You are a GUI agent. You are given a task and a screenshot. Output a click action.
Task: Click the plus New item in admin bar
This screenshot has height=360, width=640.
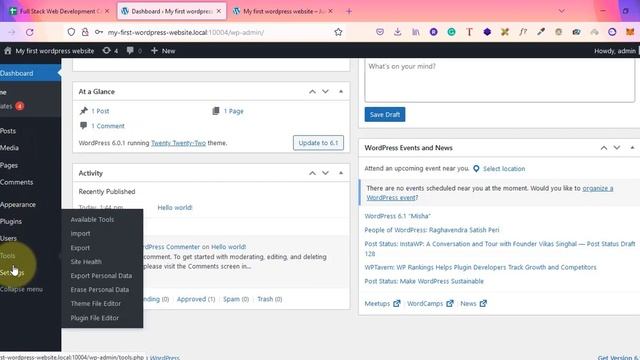(163, 51)
